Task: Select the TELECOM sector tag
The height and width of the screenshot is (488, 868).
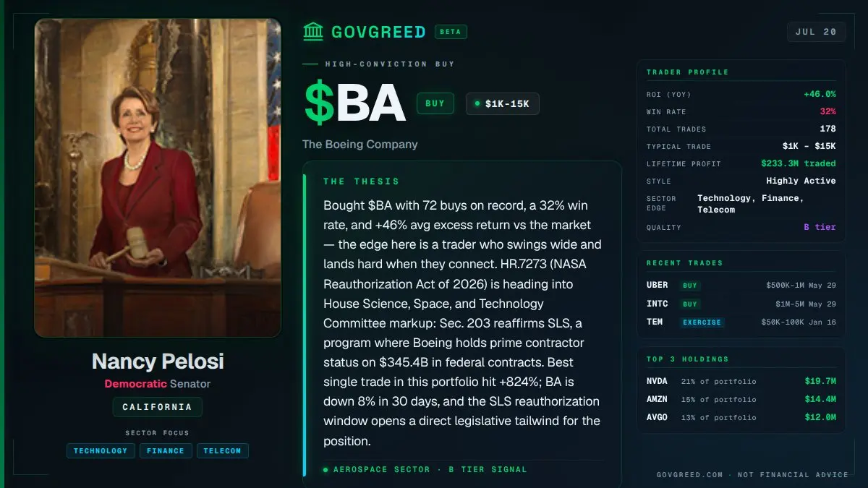Action: point(222,450)
